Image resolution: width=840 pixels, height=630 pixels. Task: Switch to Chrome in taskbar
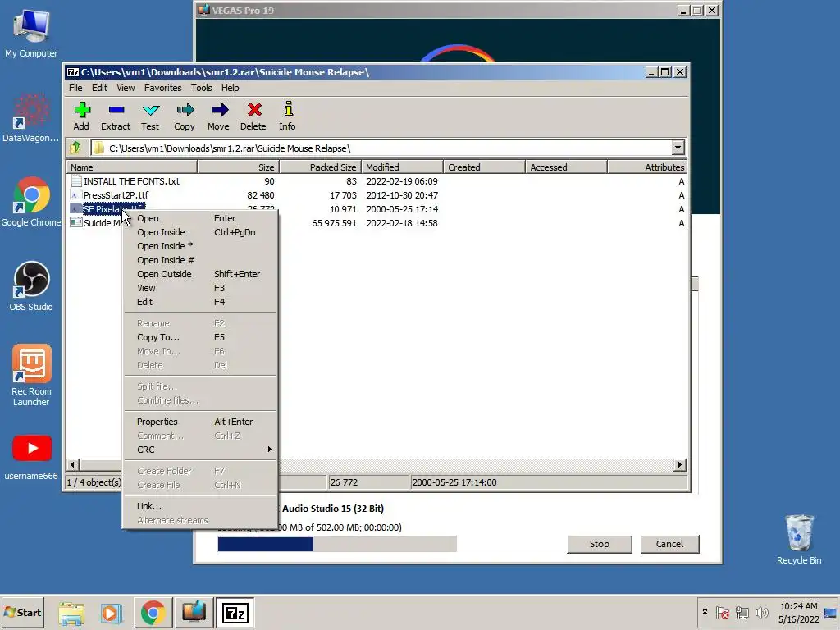click(x=153, y=613)
